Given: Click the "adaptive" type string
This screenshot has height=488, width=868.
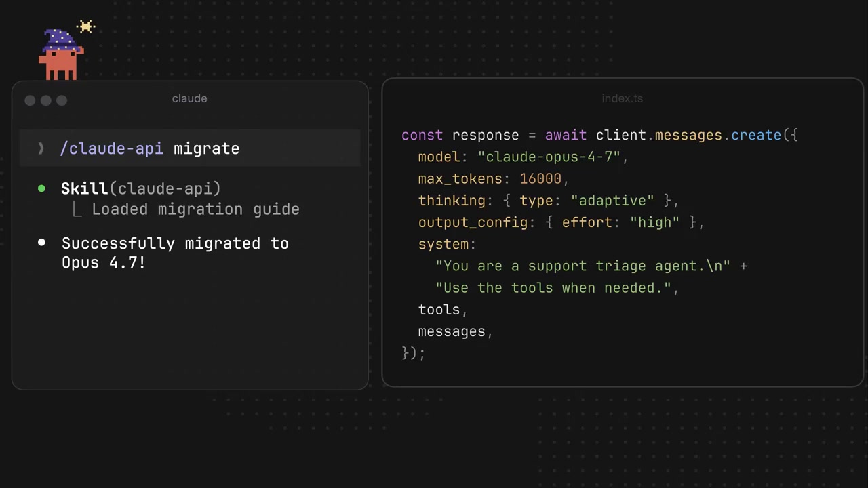Looking at the screenshot, I should [612, 201].
